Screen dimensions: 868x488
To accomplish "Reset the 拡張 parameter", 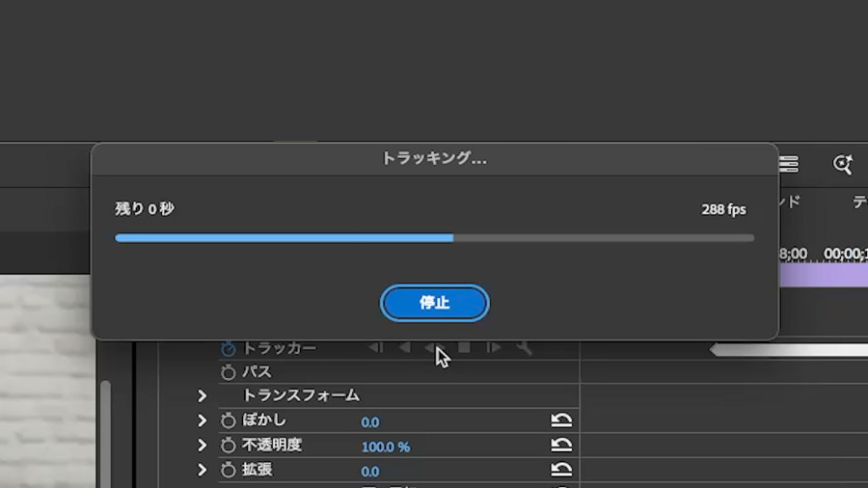I will (x=560, y=470).
